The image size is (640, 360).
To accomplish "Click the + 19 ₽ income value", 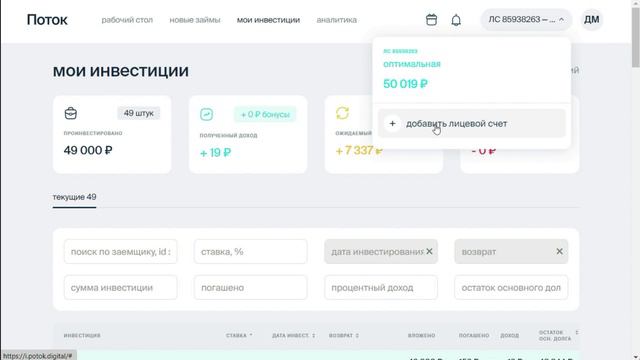I will tap(215, 153).
